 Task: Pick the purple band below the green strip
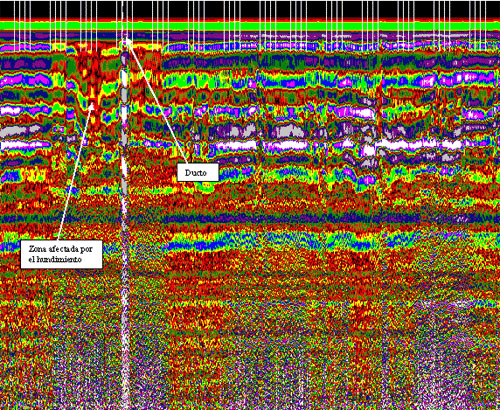pyautogui.click(x=250, y=35)
